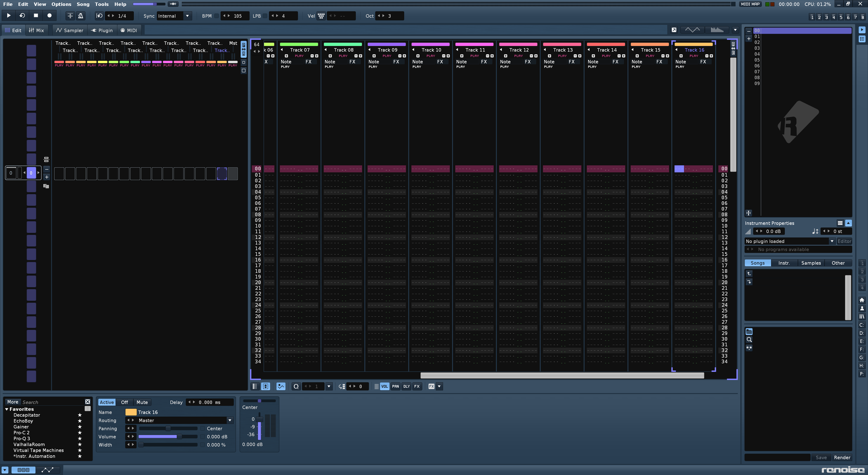Image resolution: width=868 pixels, height=475 pixels.
Task: Open upper frame options dropdown arrow
Action: click(x=735, y=30)
